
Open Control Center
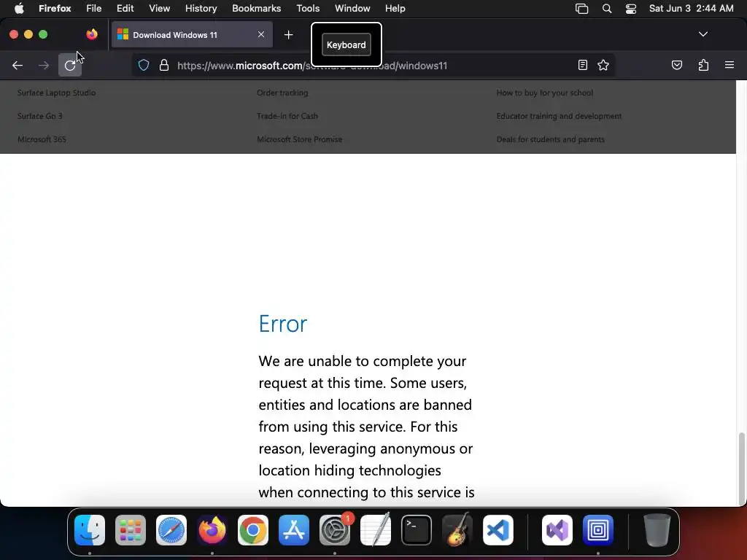pyautogui.click(x=631, y=9)
